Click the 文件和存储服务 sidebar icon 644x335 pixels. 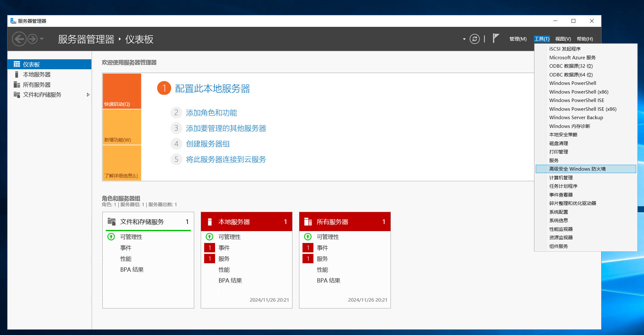tap(17, 95)
